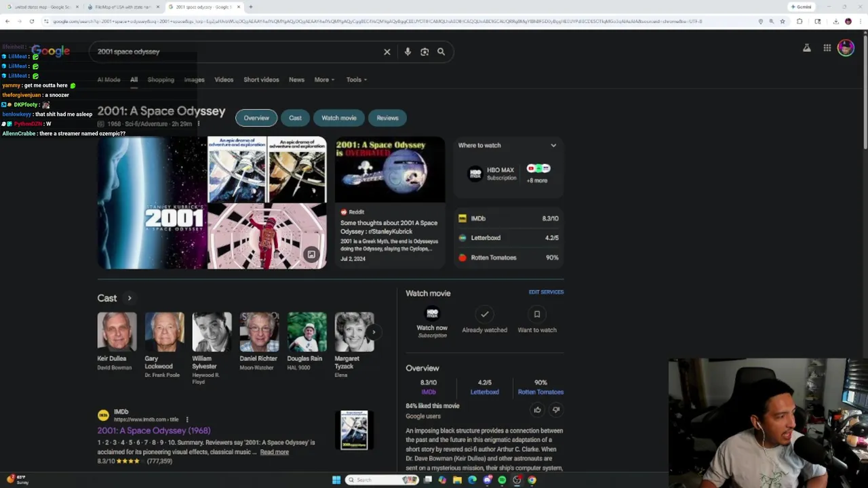868x488 pixels.
Task: Open Google Lens image search
Action: 425,52
